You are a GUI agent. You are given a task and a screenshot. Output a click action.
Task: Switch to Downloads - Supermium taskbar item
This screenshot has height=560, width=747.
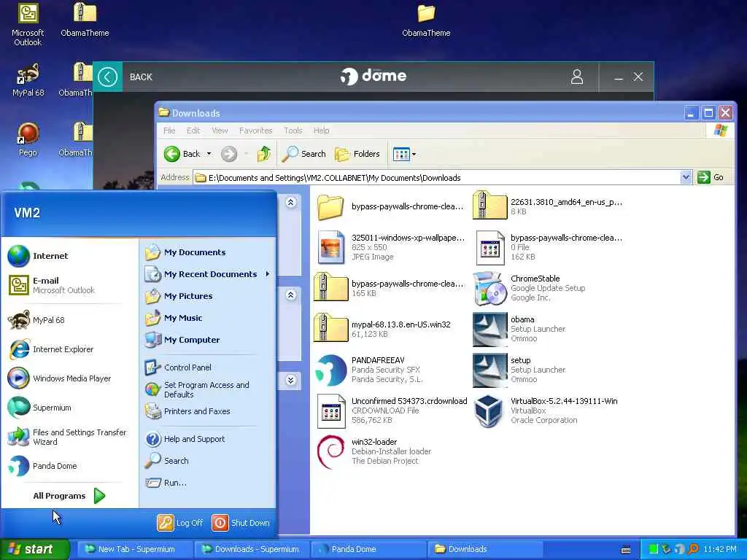coord(251,549)
